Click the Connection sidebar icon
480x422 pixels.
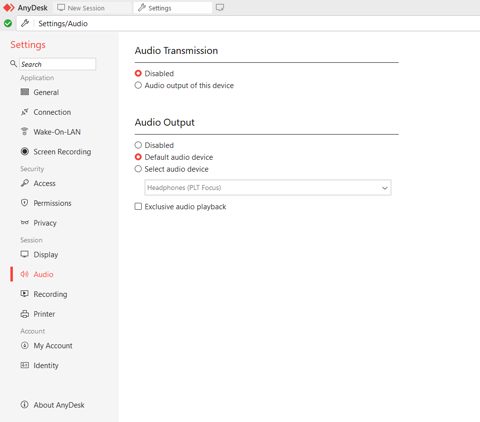point(25,112)
